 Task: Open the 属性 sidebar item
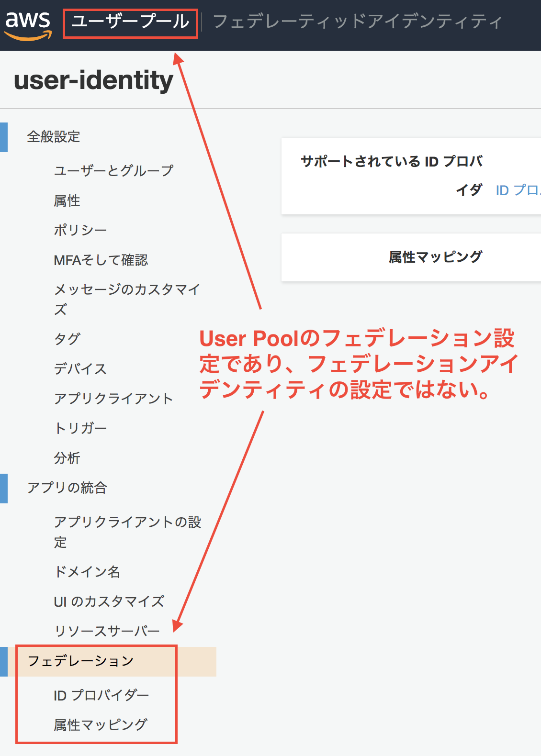tap(67, 200)
